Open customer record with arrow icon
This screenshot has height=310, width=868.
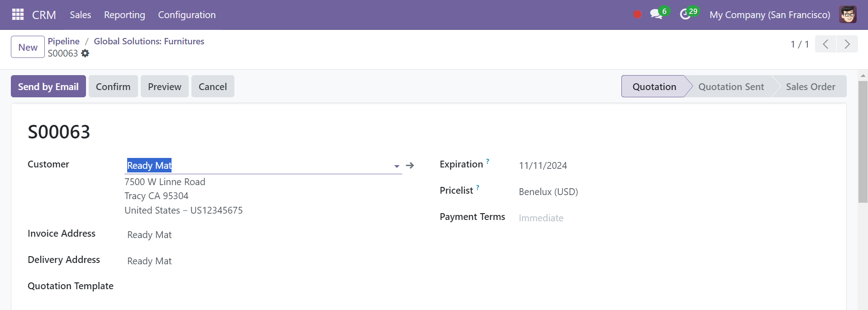[x=410, y=166]
